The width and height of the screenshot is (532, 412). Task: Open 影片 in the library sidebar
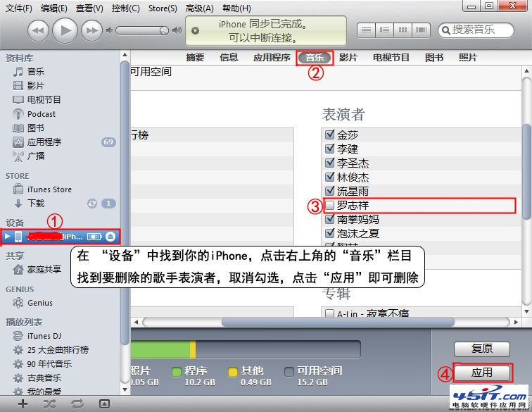36,86
